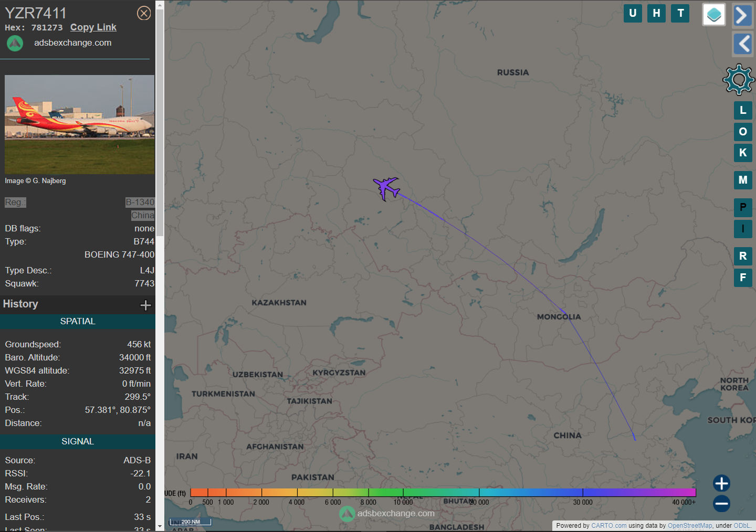Viewport: 756px width, 532px height.
Task: Click the Track value 299.5°
Action: 138,397
